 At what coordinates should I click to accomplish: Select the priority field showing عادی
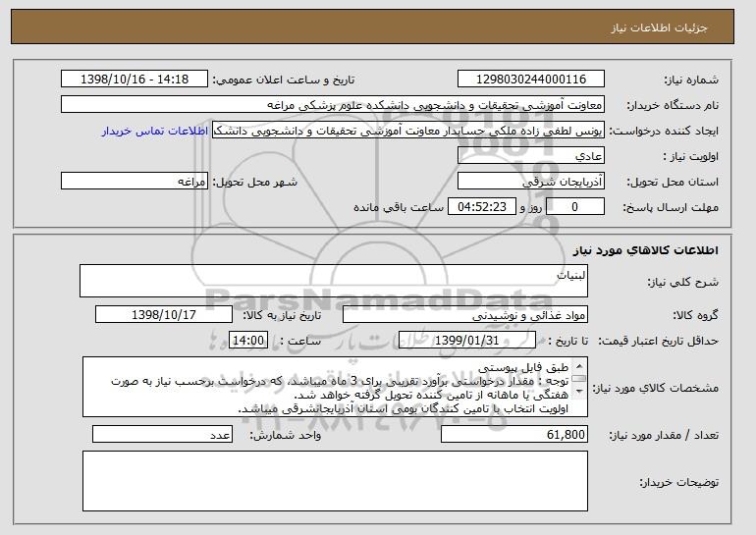click(x=531, y=156)
